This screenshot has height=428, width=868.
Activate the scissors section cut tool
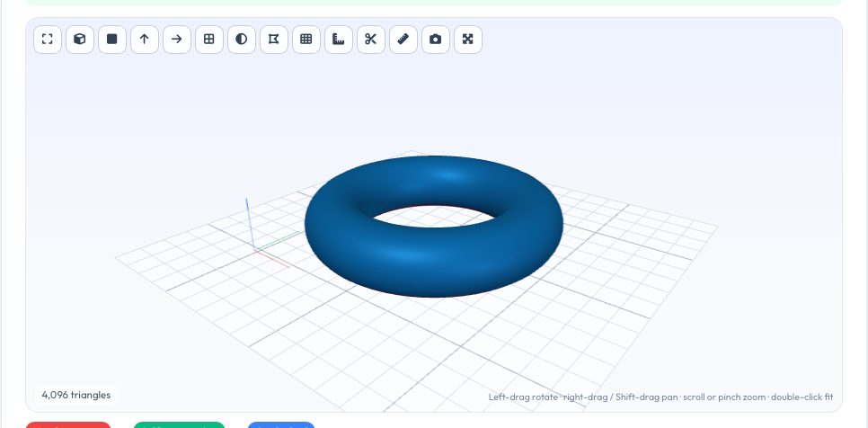pyautogui.click(x=371, y=40)
